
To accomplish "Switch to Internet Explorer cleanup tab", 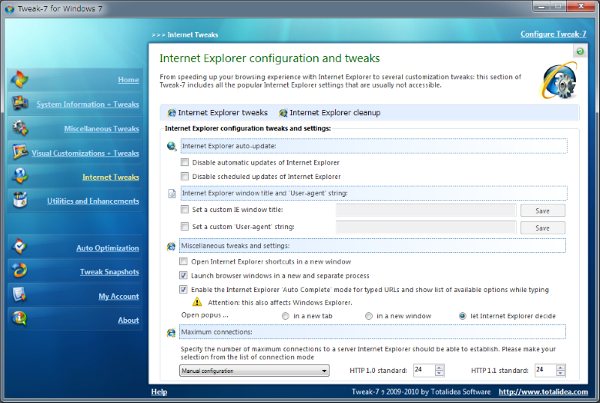I will pyautogui.click(x=330, y=113).
